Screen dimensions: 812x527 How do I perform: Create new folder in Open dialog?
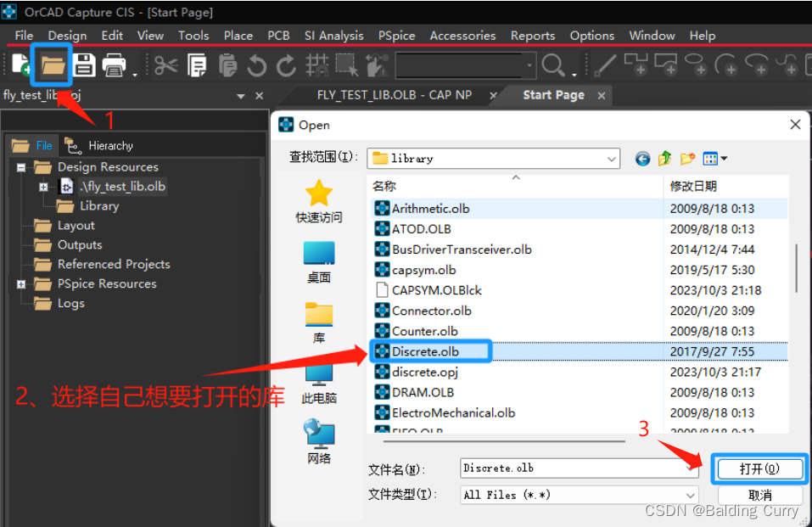click(x=688, y=159)
